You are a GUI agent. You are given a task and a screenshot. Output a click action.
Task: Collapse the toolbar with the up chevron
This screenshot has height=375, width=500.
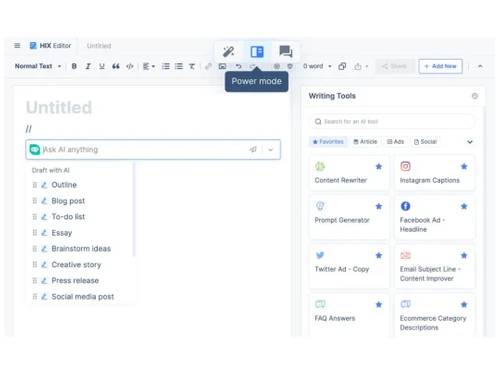[x=480, y=66]
